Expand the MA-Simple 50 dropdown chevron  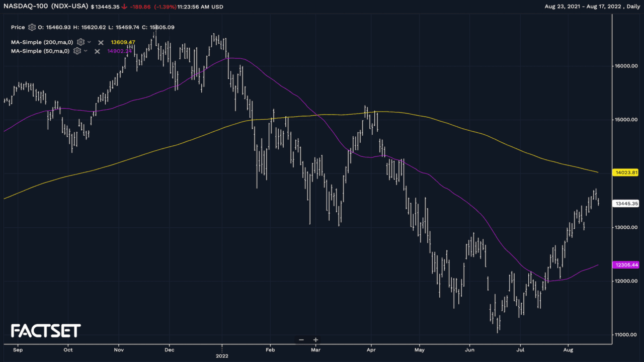coord(86,51)
